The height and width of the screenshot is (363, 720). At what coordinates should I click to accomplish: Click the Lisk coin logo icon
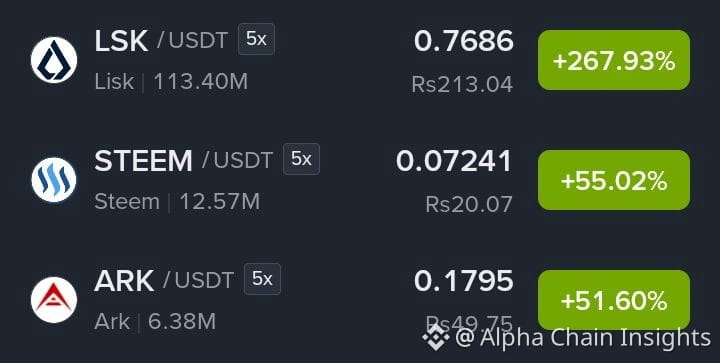(54, 60)
